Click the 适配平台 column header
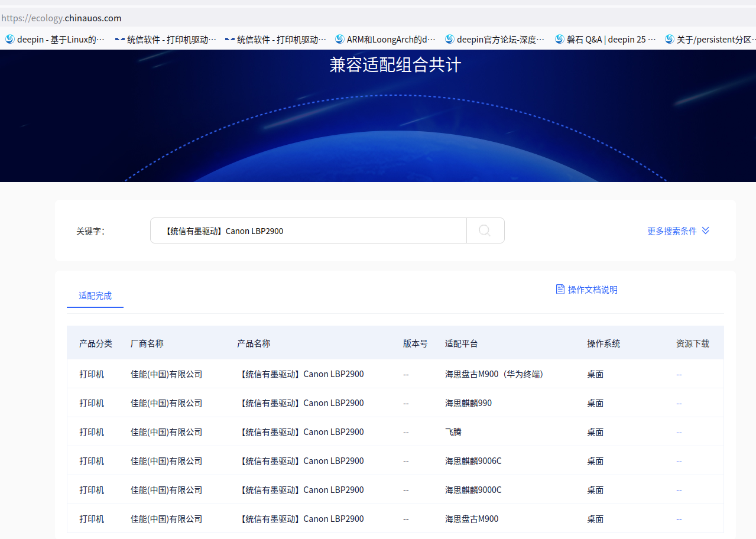 coord(462,343)
